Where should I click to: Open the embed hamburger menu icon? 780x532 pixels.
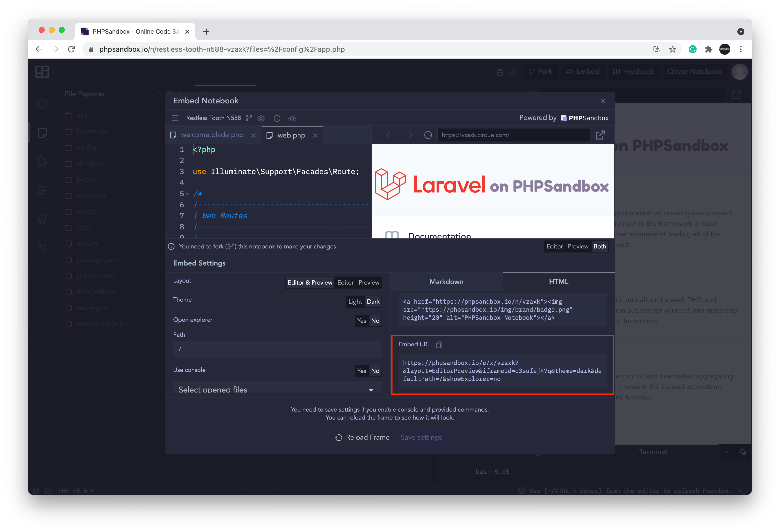tap(175, 118)
